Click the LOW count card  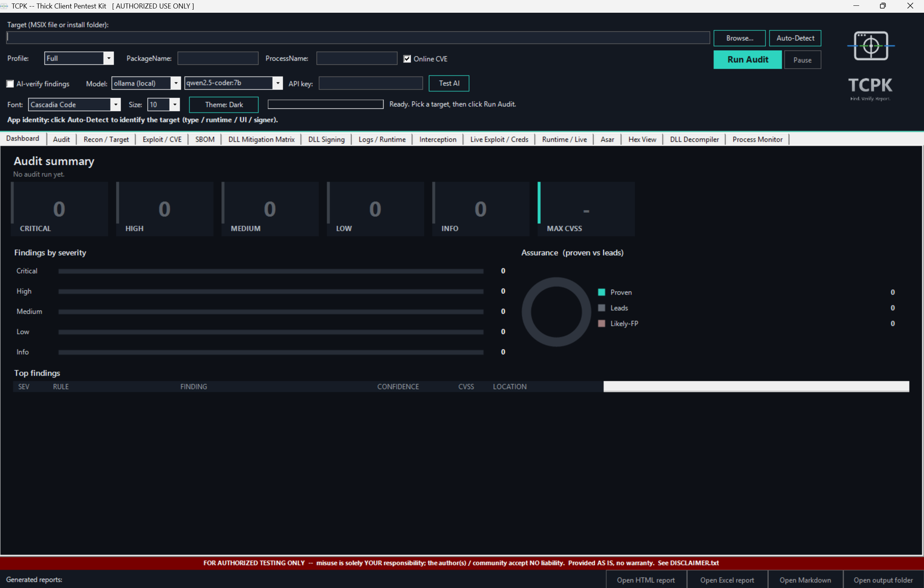point(376,209)
